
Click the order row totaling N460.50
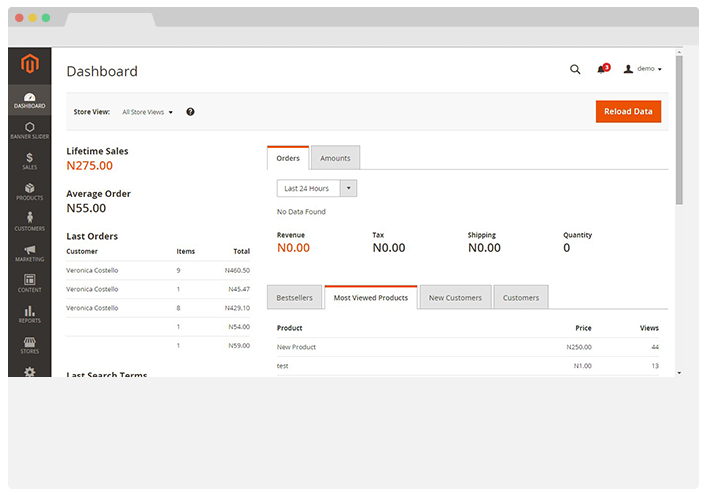pyautogui.click(x=158, y=270)
